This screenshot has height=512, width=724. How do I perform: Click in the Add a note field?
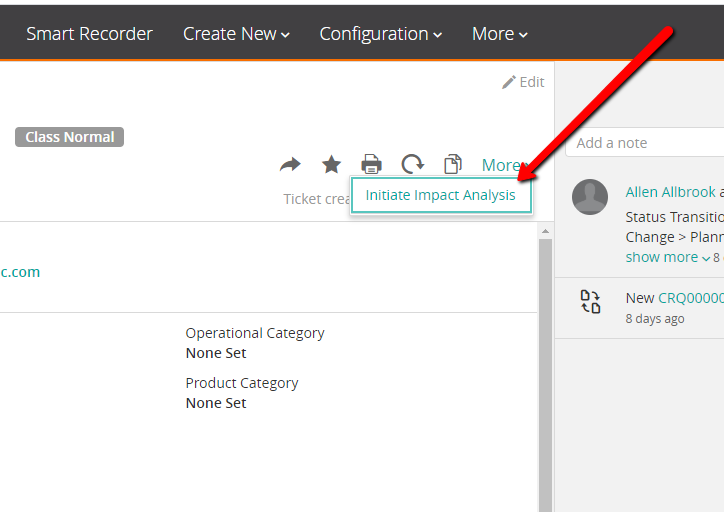[x=645, y=143]
